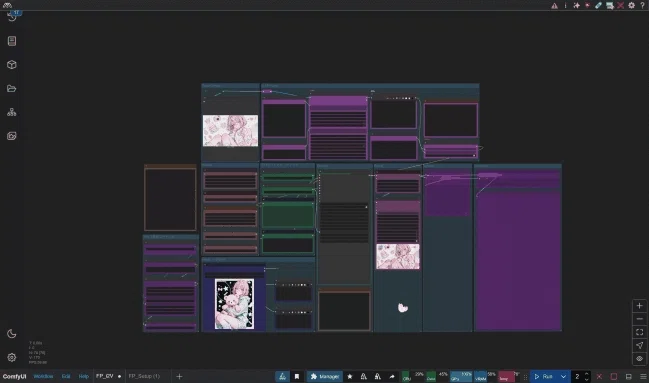The height and width of the screenshot is (383, 649).
Task: Open the image gallery sidebar icon
Action: pos(12,136)
